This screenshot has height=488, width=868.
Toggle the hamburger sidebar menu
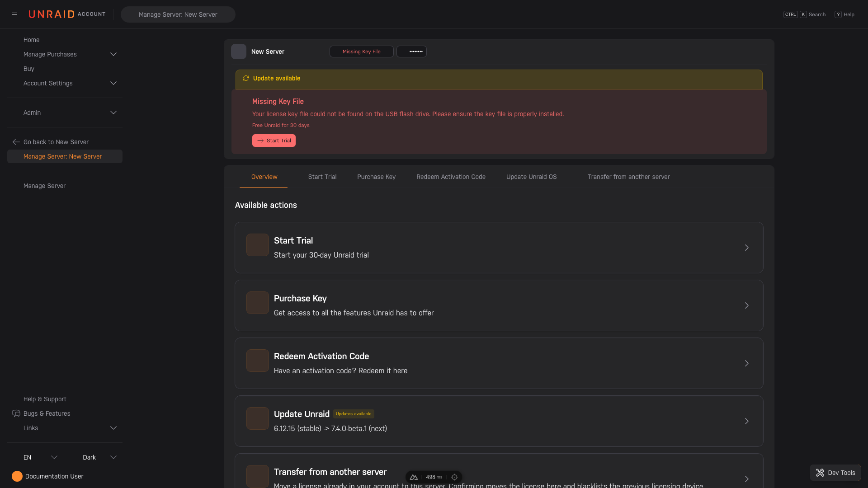pos(14,14)
